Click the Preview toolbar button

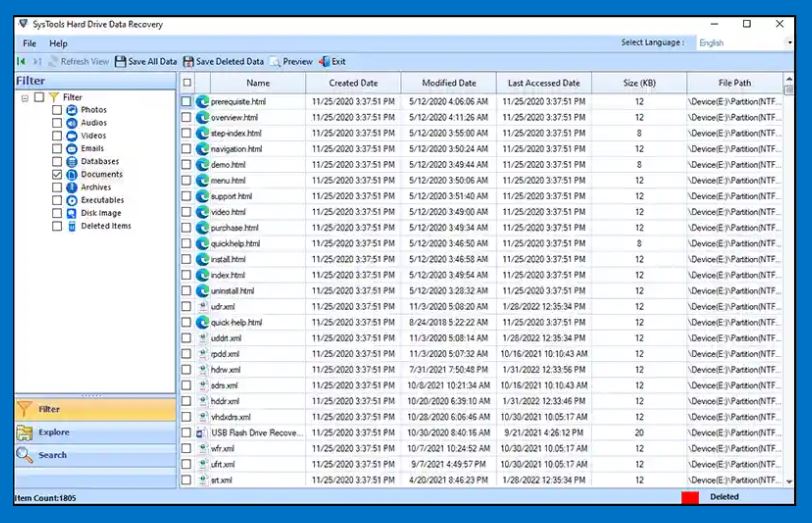(x=292, y=62)
